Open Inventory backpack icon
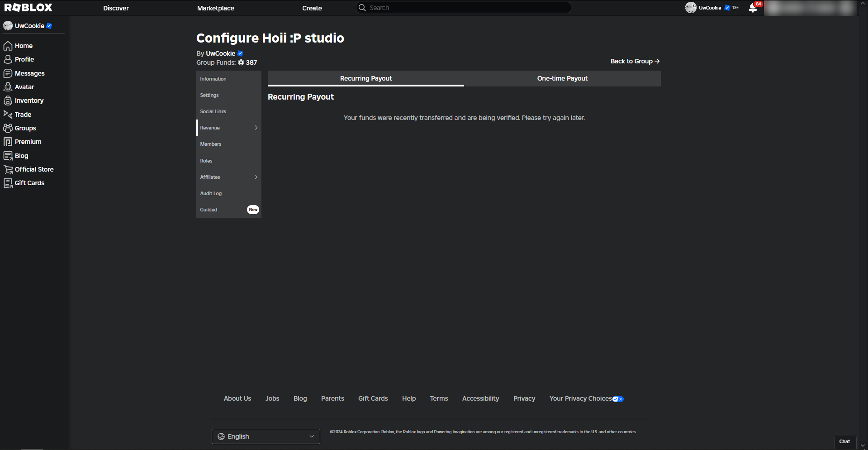This screenshot has height=450, width=868. (x=8, y=101)
